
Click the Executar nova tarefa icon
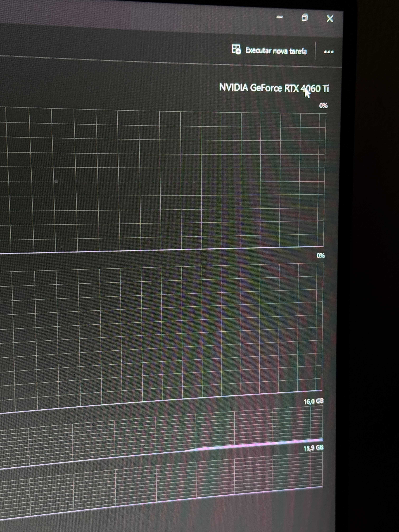(236, 49)
